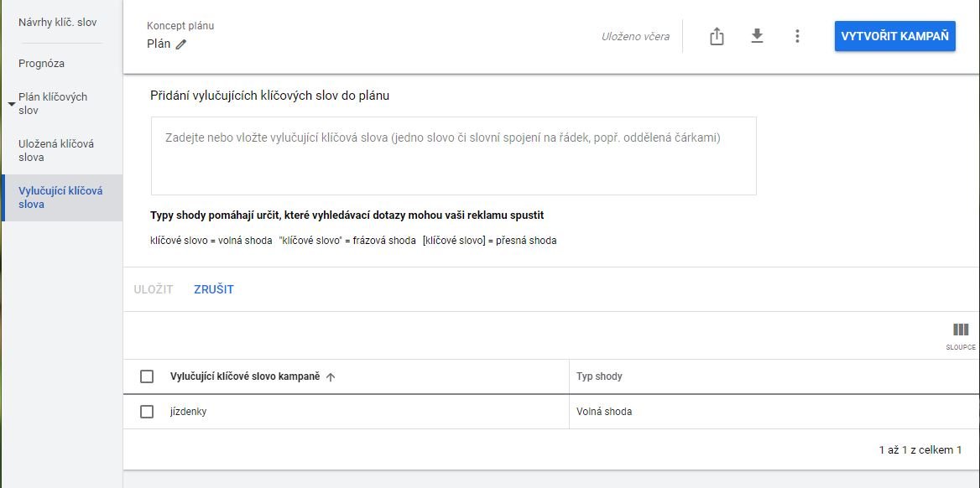The image size is (980, 488).
Task: Click the ULOŽIT button
Action: pos(153,289)
